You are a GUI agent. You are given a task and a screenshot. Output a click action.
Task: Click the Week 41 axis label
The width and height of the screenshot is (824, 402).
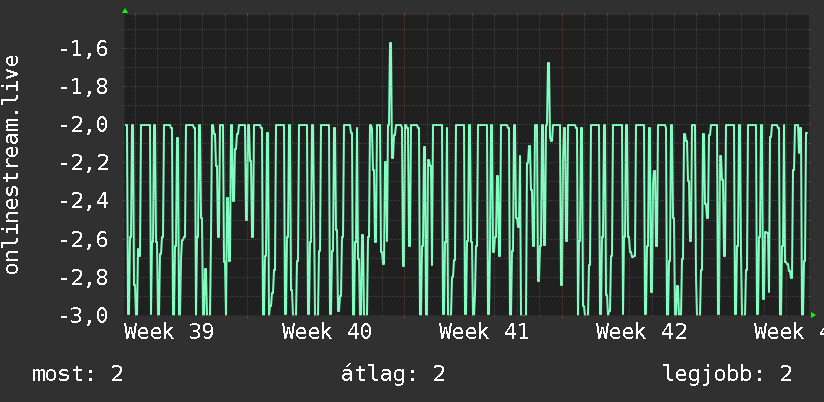pyautogui.click(x=484, y=332)
